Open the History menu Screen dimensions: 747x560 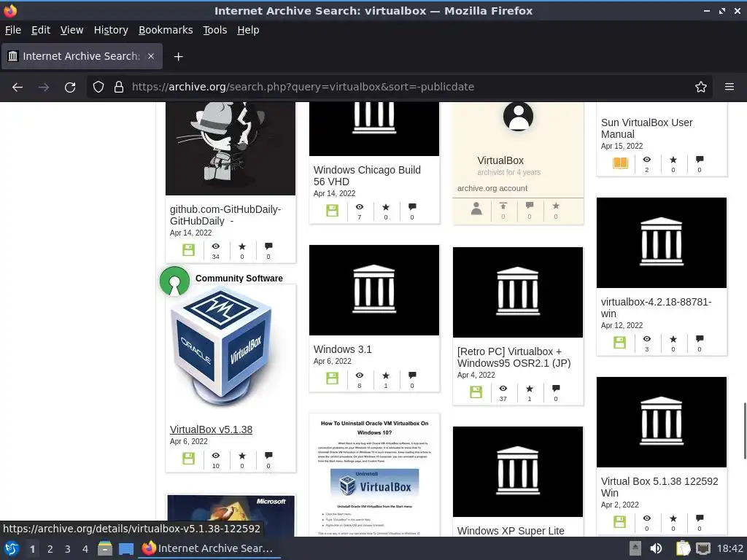111,30
